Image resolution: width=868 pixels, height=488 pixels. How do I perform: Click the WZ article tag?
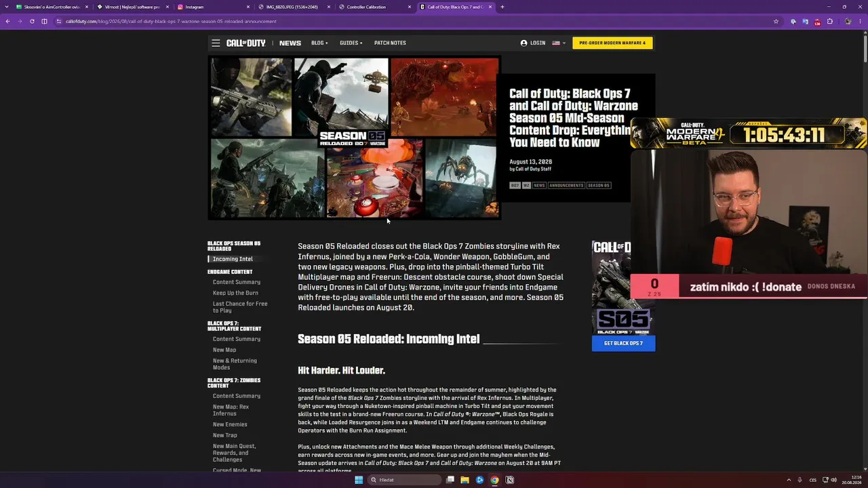click(x=526, y=185)
